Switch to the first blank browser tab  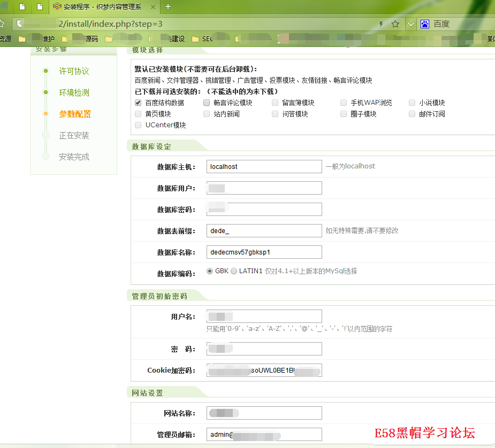(x=22, y=7)
